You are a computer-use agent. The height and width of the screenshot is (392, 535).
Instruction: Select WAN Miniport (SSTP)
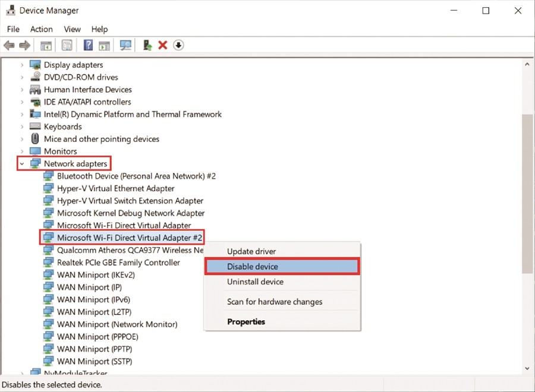tap(95, 361)
